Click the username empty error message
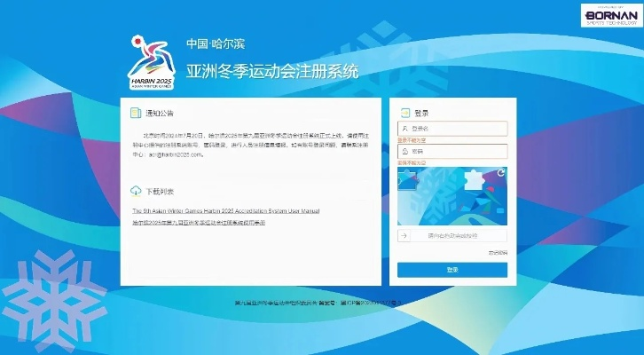 [412, 140]
